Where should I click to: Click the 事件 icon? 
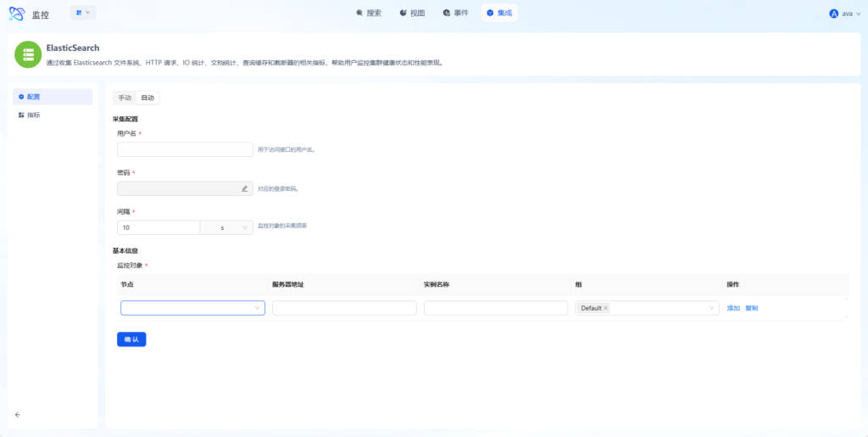pos(446,14)
